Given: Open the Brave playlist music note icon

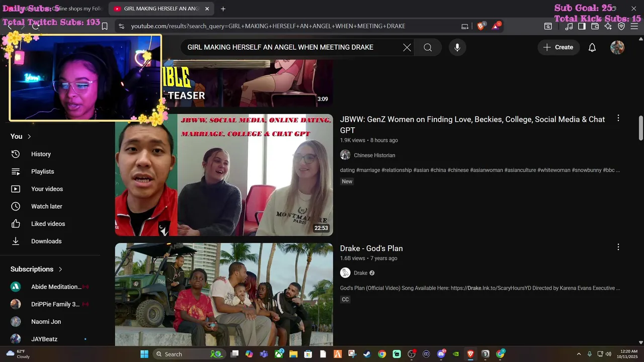Looking at the screenshot, I should click(x=569, y=26).
